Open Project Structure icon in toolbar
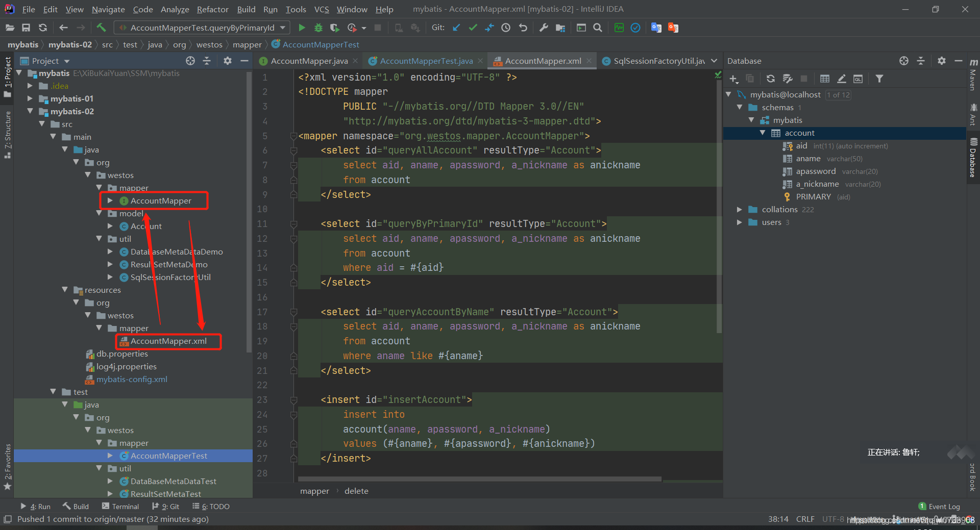The height and width of the screenshot is (530, 980). pos(560,28)
